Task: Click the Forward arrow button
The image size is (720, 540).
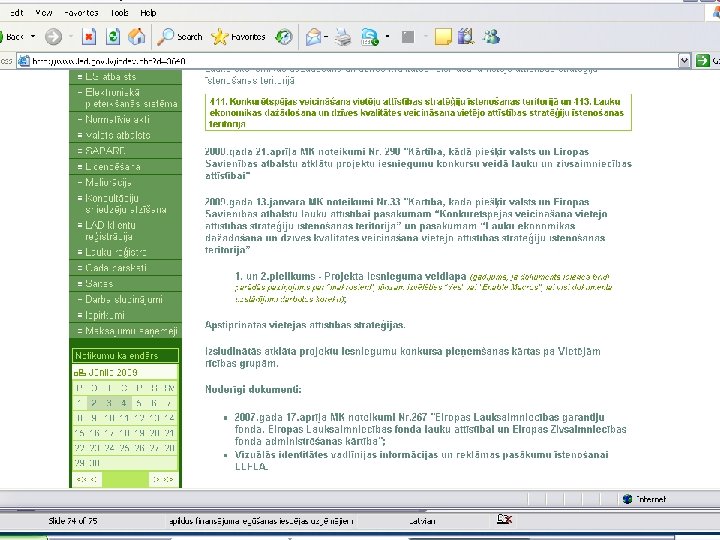Action: click(x=53, y=37)
